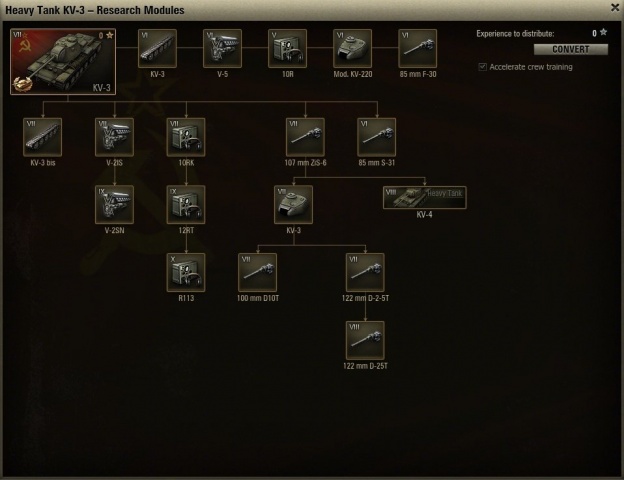Image resolution: width=624 pixels, height=480 pixels.
Task: Select the KV-3 bis suspension module
Action: (x=43, y=137)
